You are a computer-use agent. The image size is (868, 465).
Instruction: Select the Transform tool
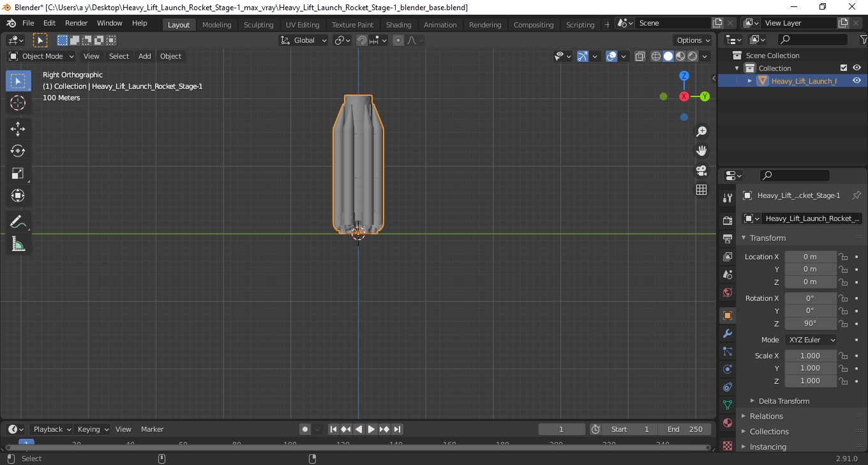point(18,195)
